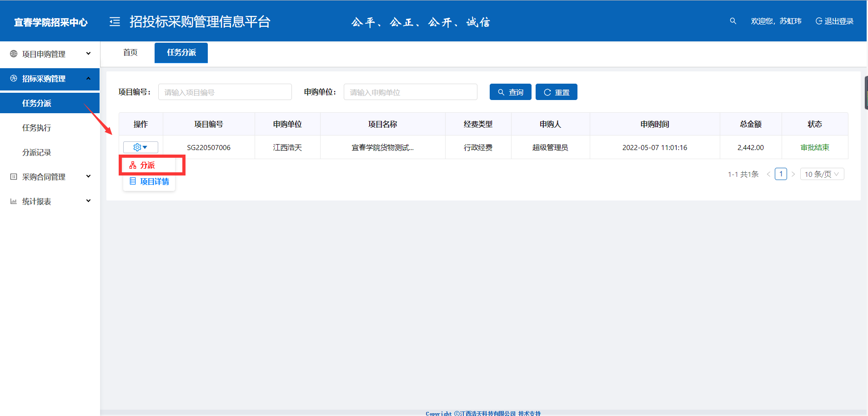Switch to the 首页 tab
Screen dimensions: 868x416
point(130,53)
